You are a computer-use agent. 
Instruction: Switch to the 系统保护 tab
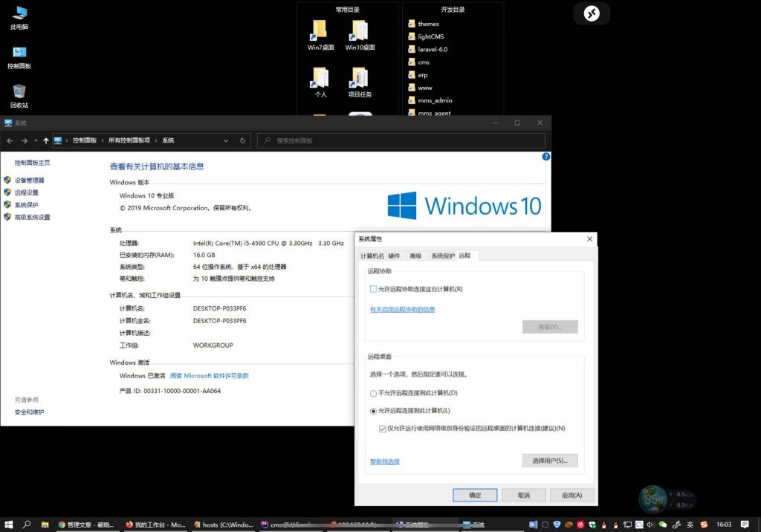click(443, 256)
